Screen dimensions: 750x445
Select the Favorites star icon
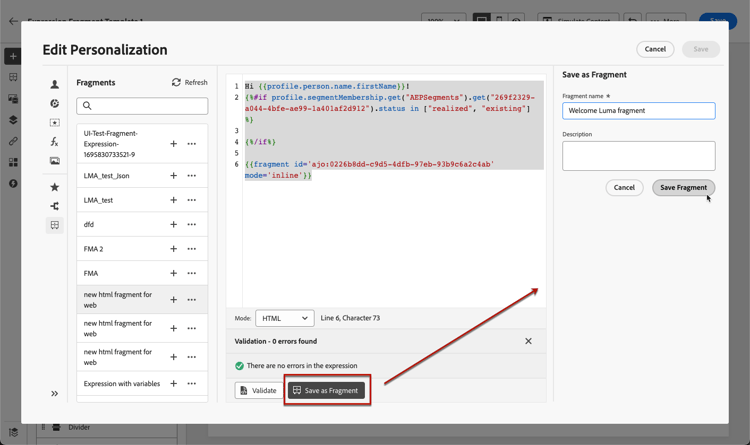point(55,187)
